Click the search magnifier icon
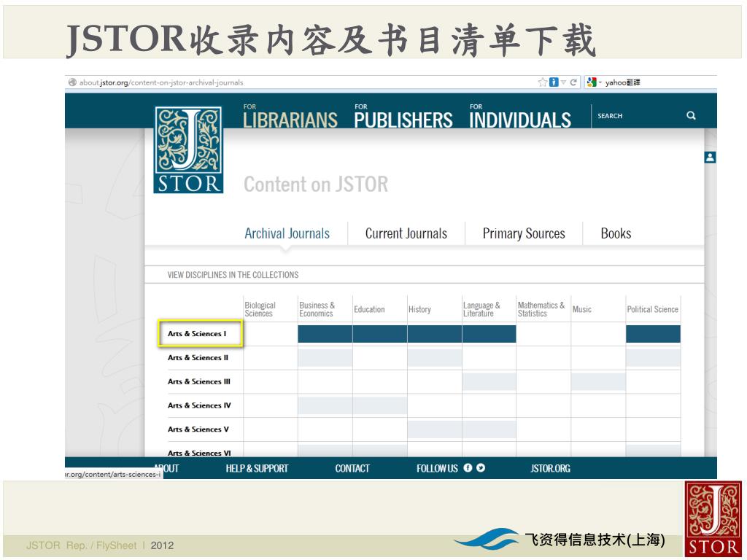Viewport: 747px width, 560px height. click(x=691, y=115)
